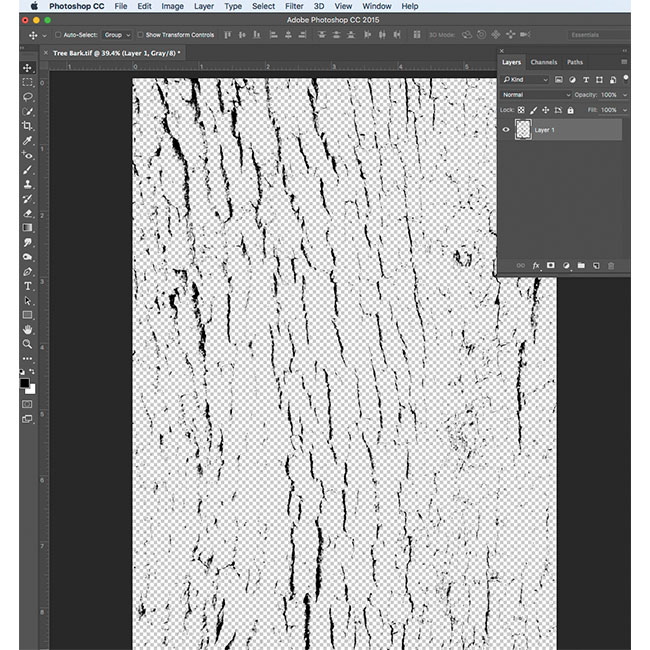650x650 pixels.
Task: Hide Layer 1 using its eye icon
Action: point(506,129)
